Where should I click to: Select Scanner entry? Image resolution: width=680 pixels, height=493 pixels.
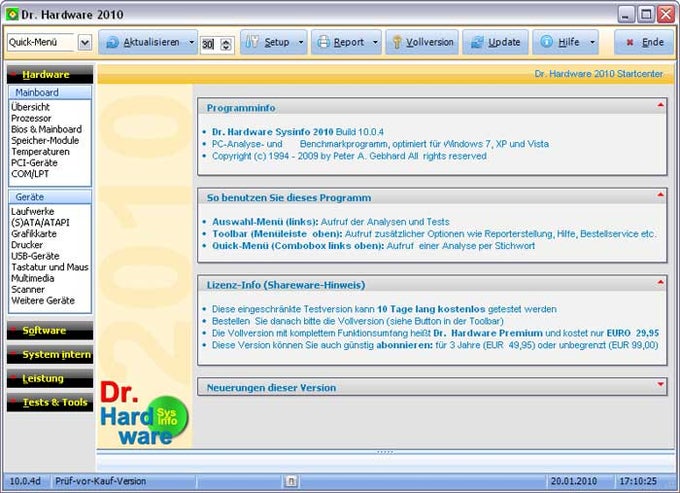pos(28,289)
